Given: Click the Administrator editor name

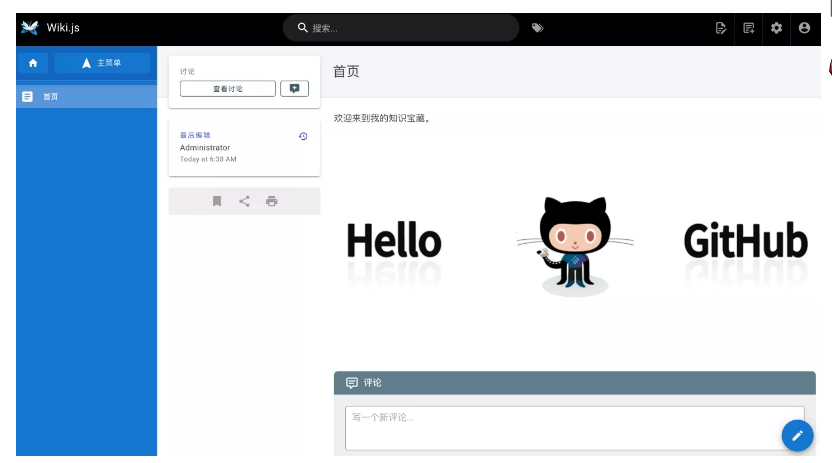Looking at the screenshot, I should pyautogui.click(x=205, y=147).
